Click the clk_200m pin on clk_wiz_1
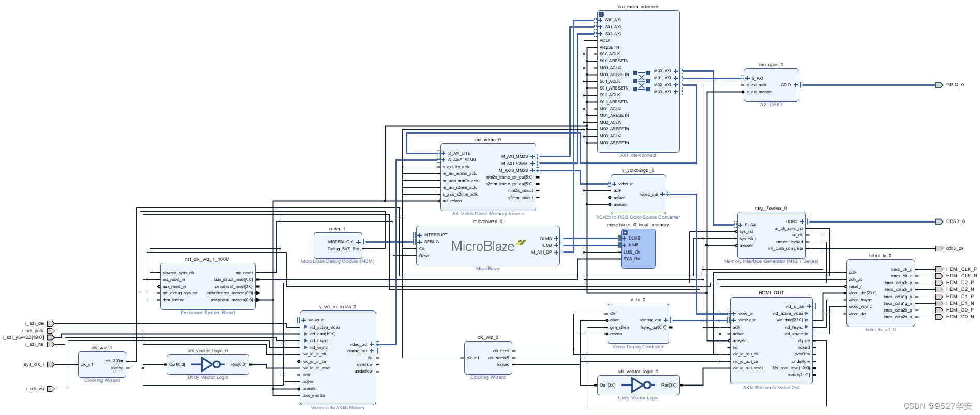The height and width of the screenshot is (415, 980). [x=114, y=361]
